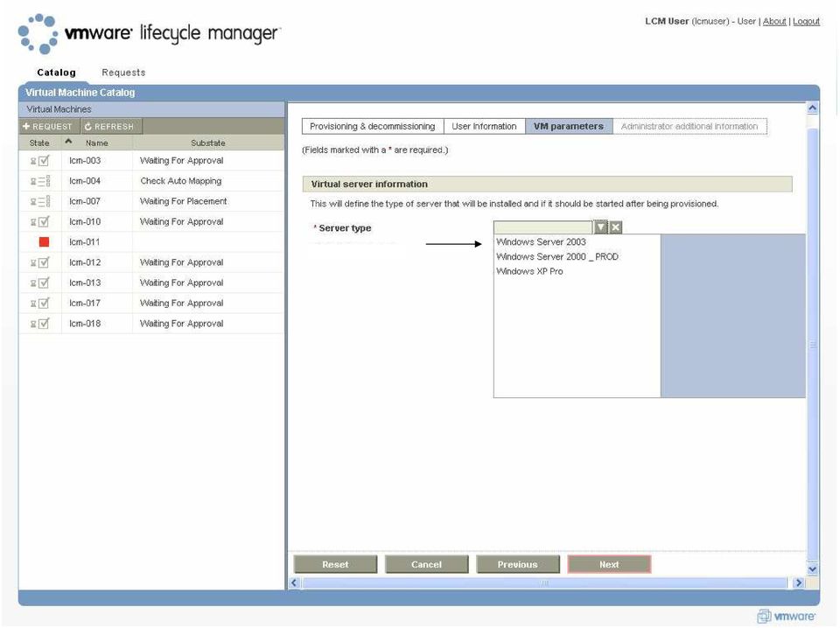840x628 pixels.
Task: Select the lcm-003 row name
Action: click(85, 161)
